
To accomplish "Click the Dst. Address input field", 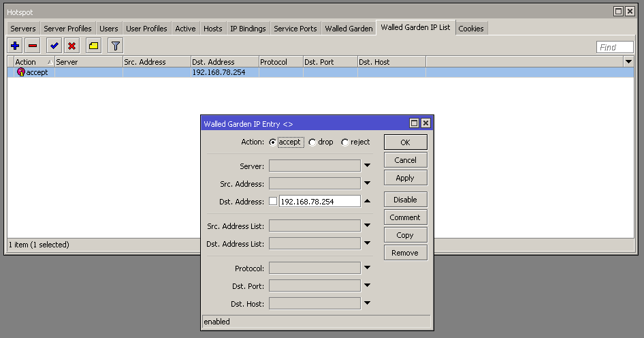I will point(319,202).
